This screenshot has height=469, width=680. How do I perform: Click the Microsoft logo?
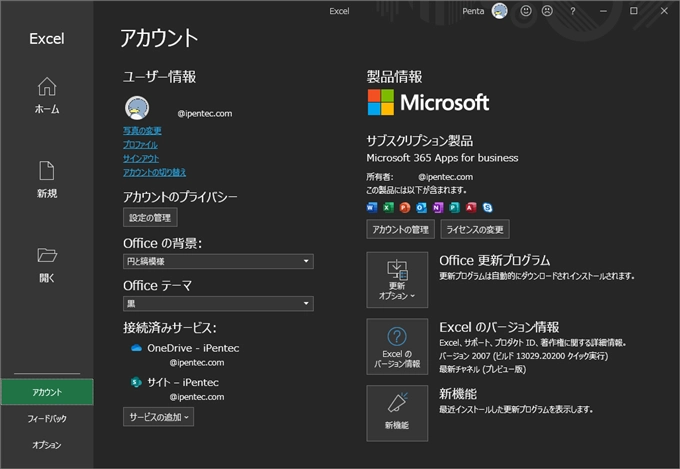pos(428,102)
